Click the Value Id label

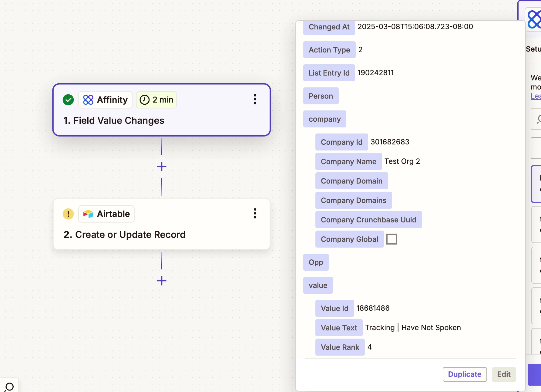coord(335,308)
